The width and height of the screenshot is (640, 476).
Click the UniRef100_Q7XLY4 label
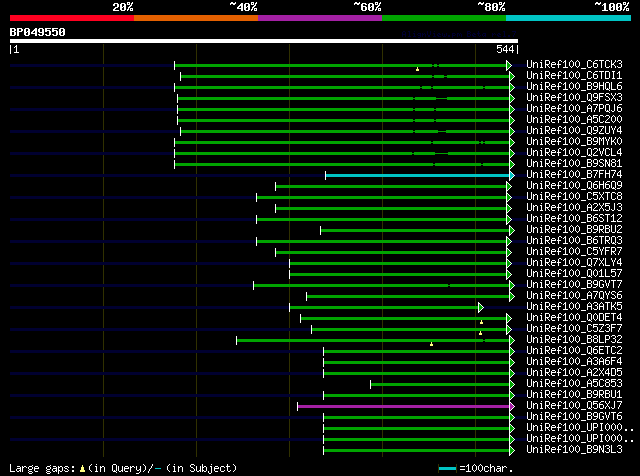574,263
